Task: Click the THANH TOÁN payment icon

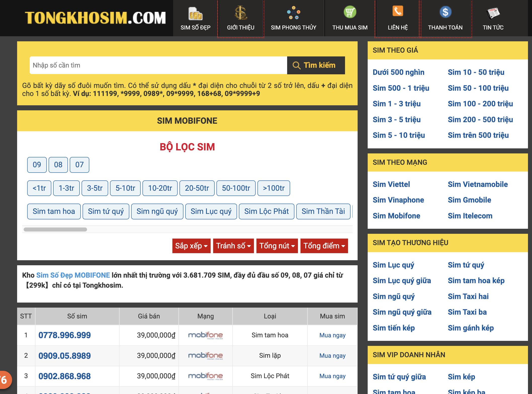Action: tap(445, 12)
